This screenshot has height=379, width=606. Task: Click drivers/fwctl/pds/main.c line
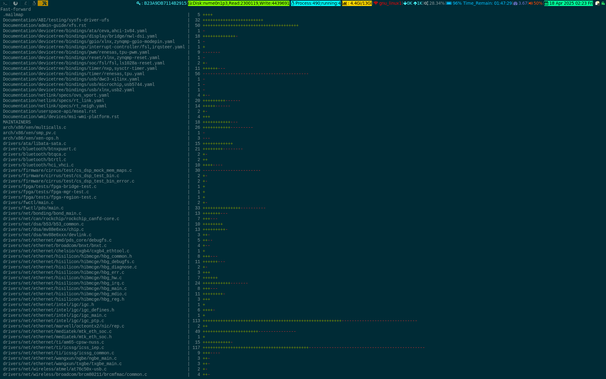coord(33,208)
